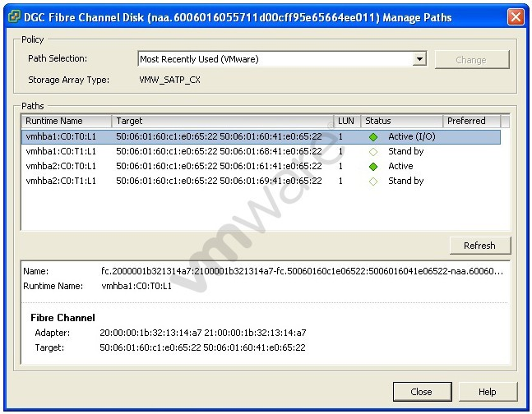This screenshot has width=532, height=414.
Task: Click the Fibre Channel Adapter WWN value
Action: [203, 333]
